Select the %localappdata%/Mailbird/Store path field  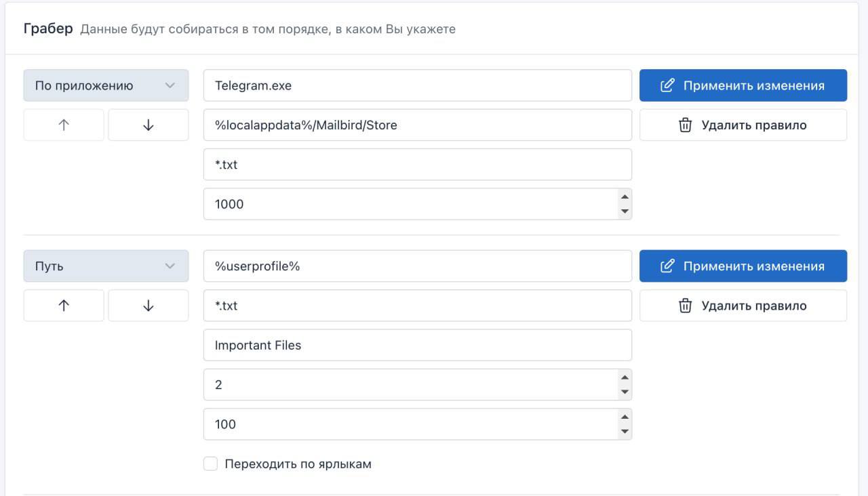coord(417,125)
